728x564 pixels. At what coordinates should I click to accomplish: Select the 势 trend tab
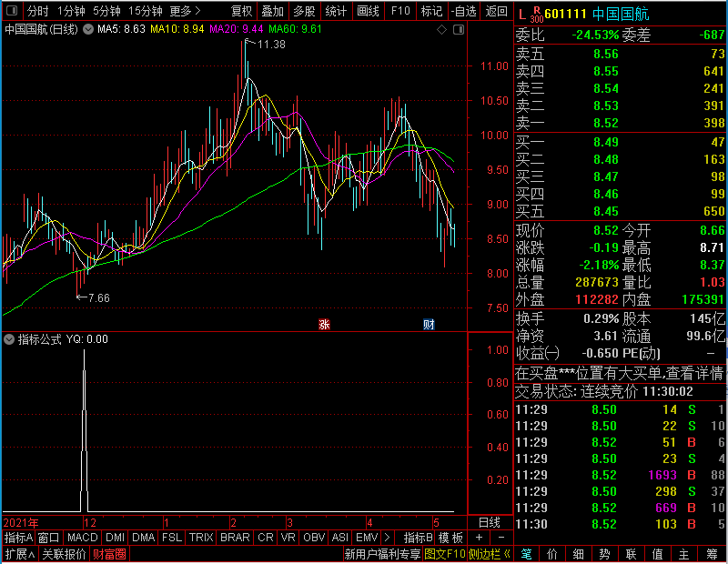604,554
